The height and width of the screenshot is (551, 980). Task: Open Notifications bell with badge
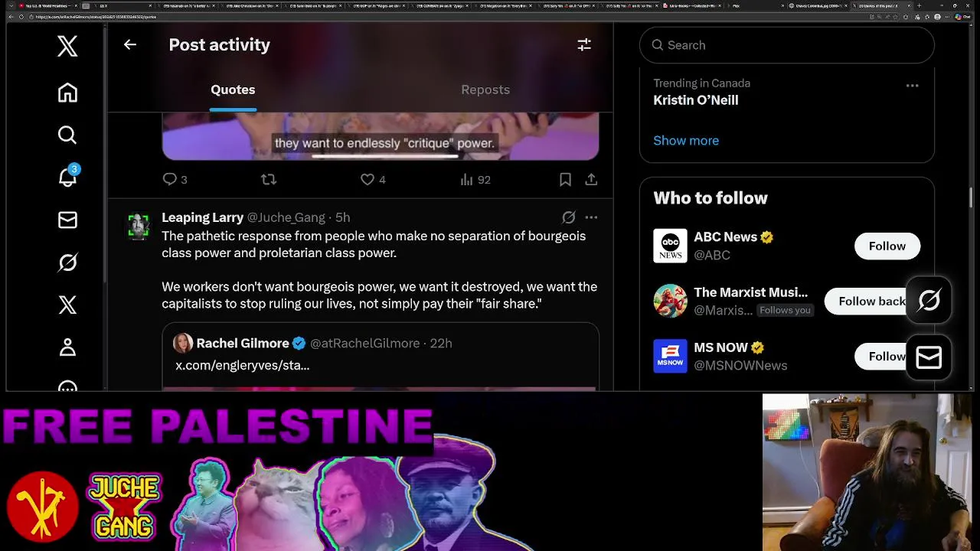click(67, 177)
